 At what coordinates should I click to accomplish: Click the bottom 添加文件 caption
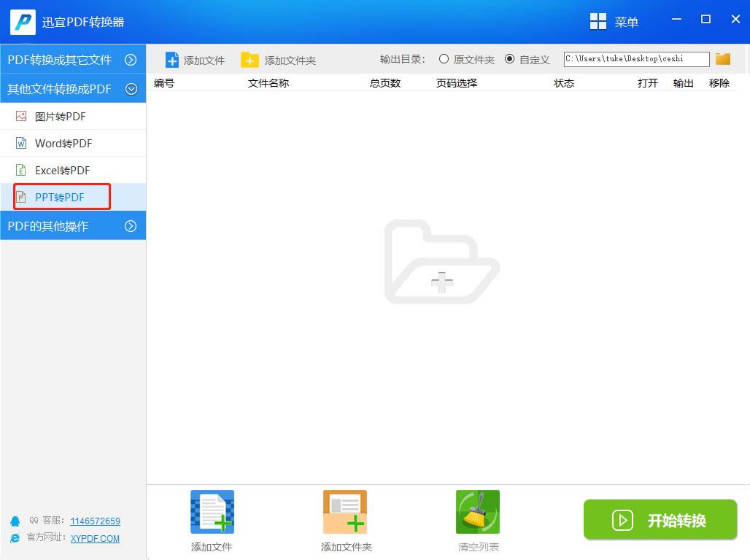pyautogui.click(x=212, y=547)
